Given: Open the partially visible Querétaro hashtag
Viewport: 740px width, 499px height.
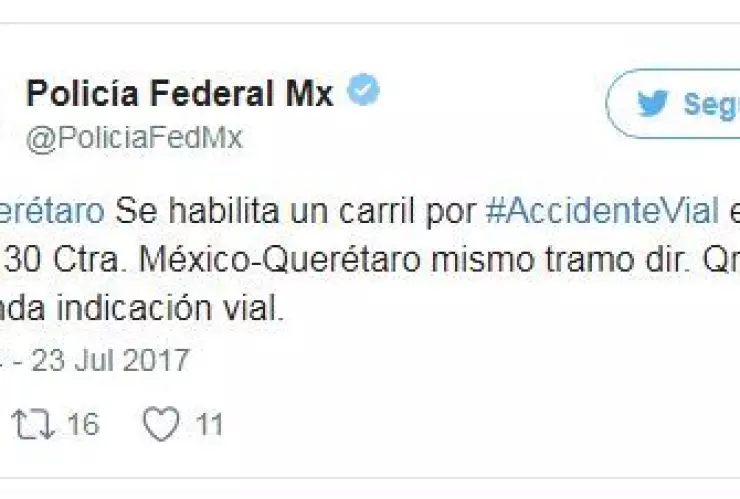Looking at the screenshot, I should tap(52, 211).
